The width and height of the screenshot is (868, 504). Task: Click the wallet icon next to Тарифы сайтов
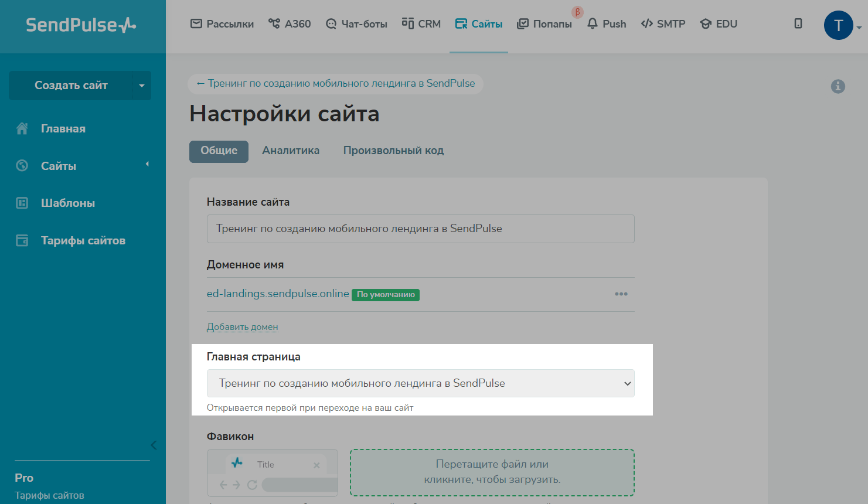tap(22, 241)
